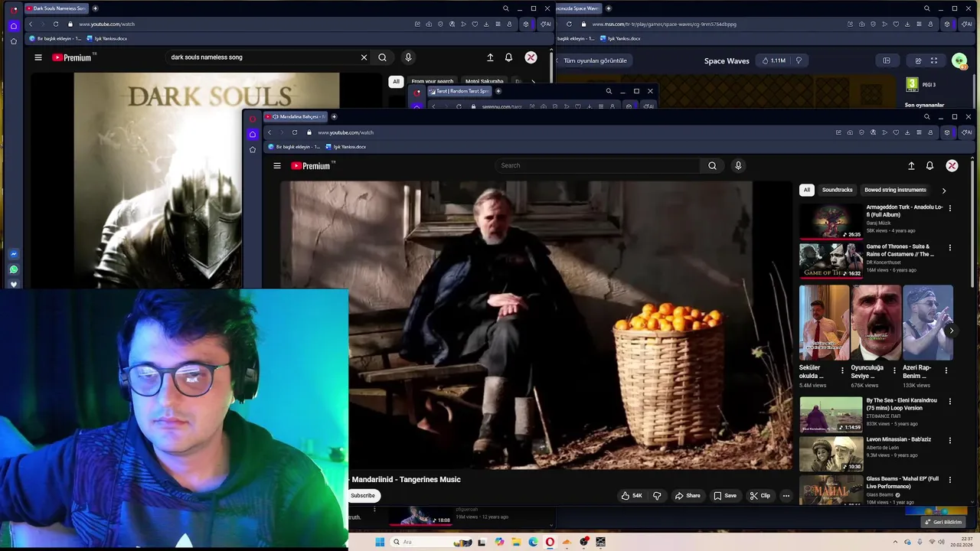Dislike the Mandariinid video
The width and height of the screenshot is (980, 551).
pos(657,495)
